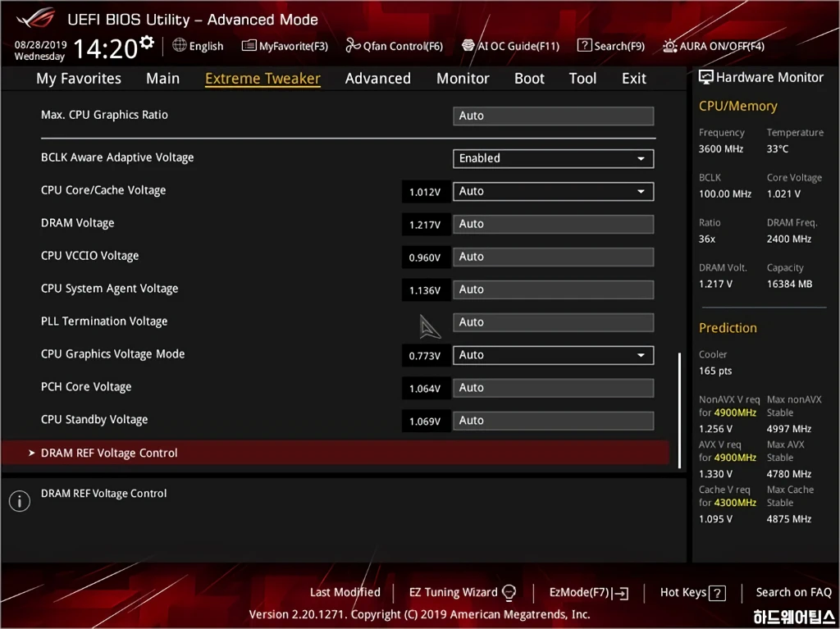
Task: Toggle AURA ON/OFF(F4) light icon
Action: [669, 46]
